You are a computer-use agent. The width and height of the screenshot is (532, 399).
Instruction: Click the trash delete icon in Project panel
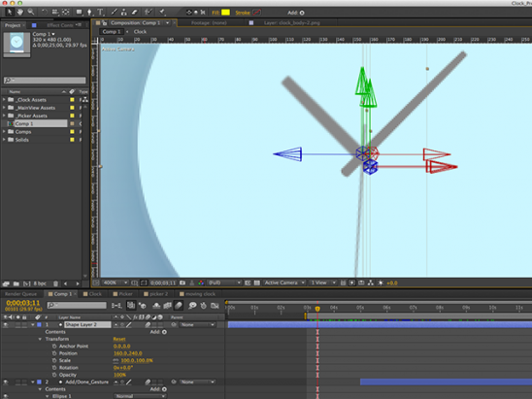55,283
